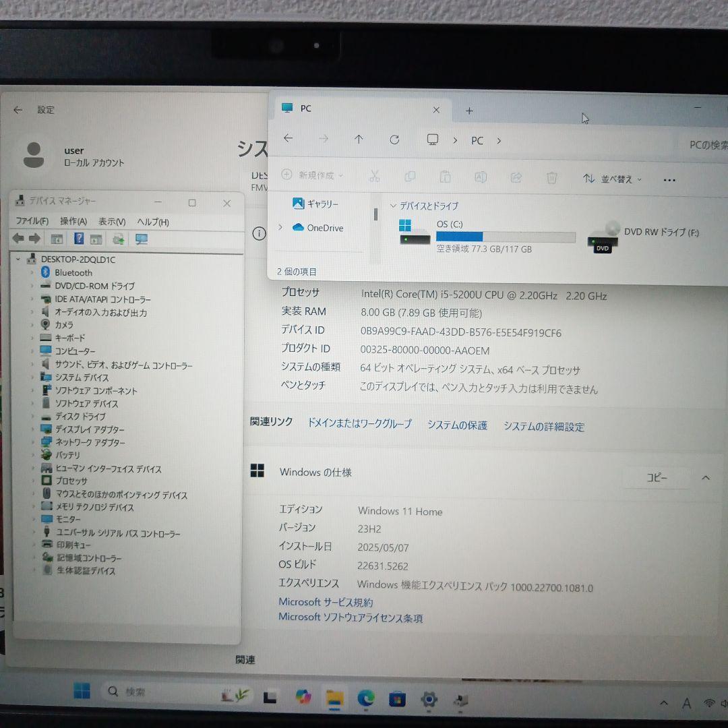The width and height of the screenshot is (728, 728).
Task: Expand OneDrive in navigation pane
Action: click(x=280, y=227)
